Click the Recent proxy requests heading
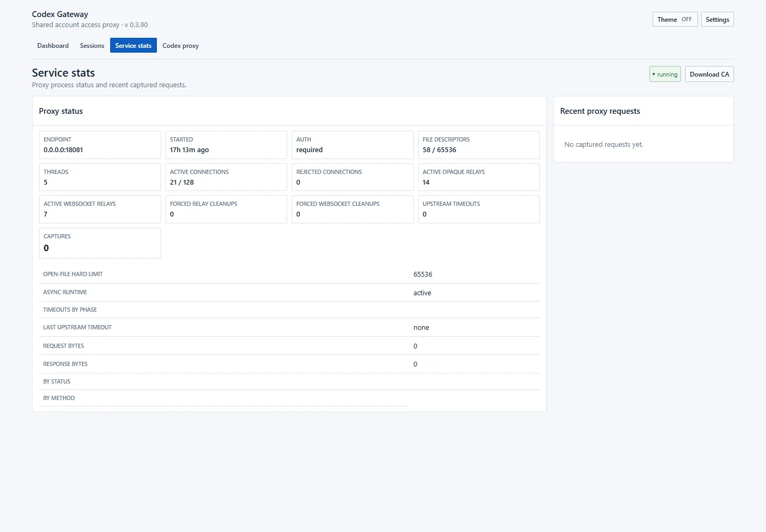The height and width of the screenshot is (532, 766). coord(600,111)
